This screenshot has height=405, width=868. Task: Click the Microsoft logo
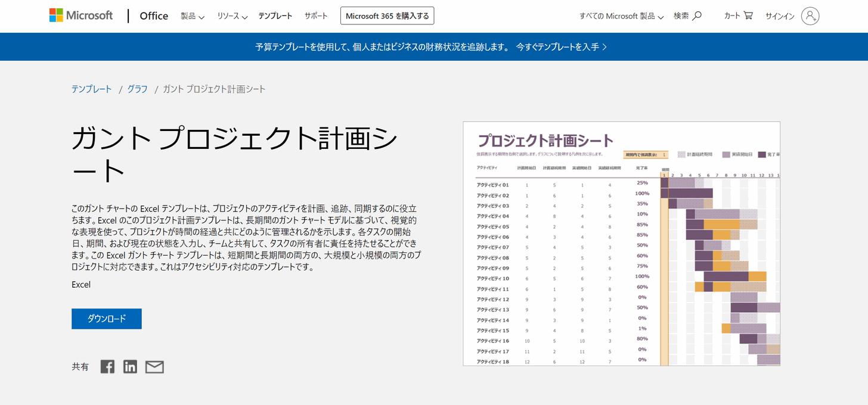pyautogui.click(x=81, y=15)
